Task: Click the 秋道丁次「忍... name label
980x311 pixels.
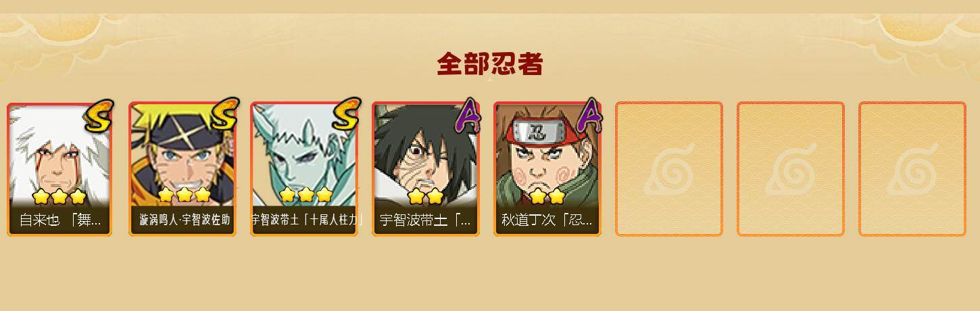Action: (x=547, y=220)
